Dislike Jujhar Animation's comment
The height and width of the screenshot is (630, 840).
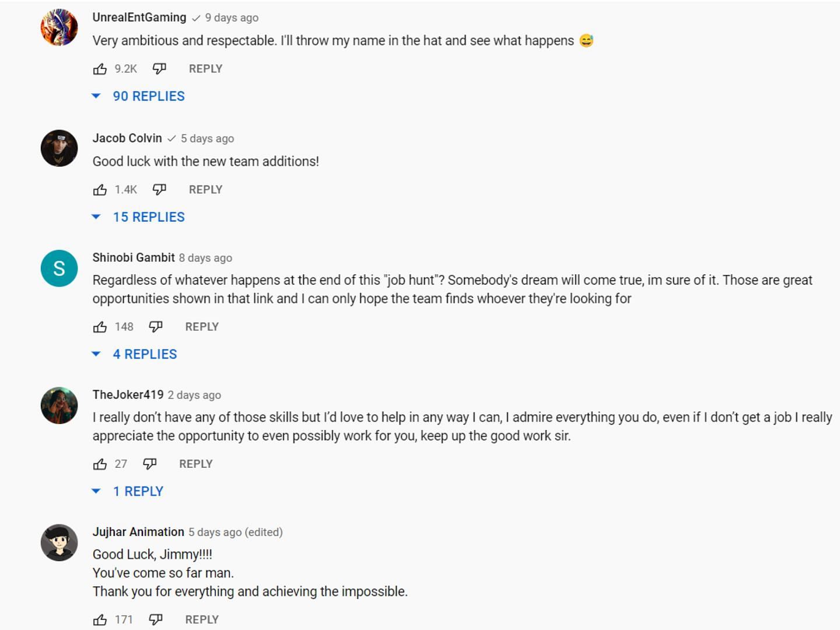156,619
